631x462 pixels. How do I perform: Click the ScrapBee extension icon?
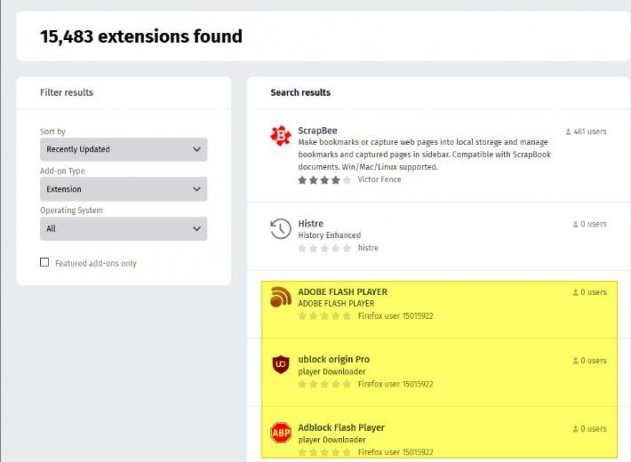tap(281, 138)
